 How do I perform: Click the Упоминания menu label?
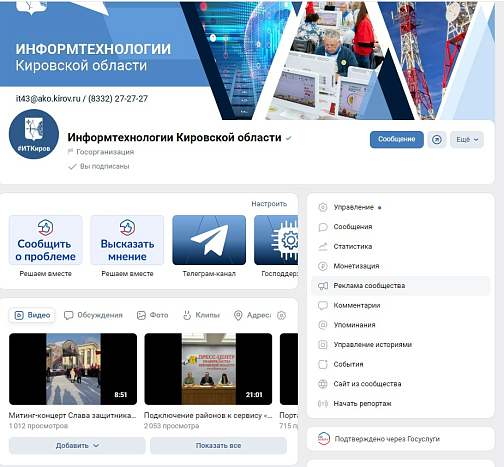pyautogui.click(x=354, y=325)
